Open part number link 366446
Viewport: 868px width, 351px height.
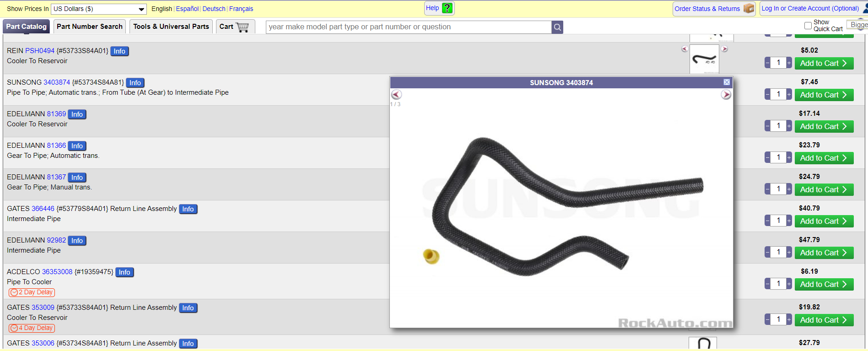(x=43, y=209)
